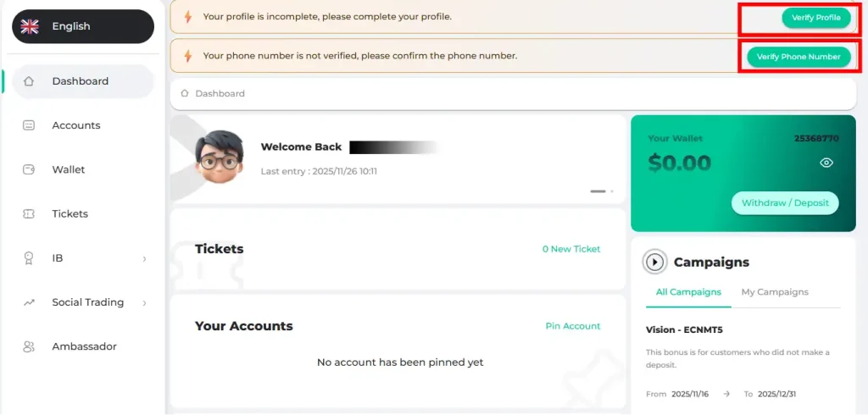The image size is (868, 415).
Task: Click the Accounts icon in sidebar
Action: pyautogui.click(x=29, y=125)
